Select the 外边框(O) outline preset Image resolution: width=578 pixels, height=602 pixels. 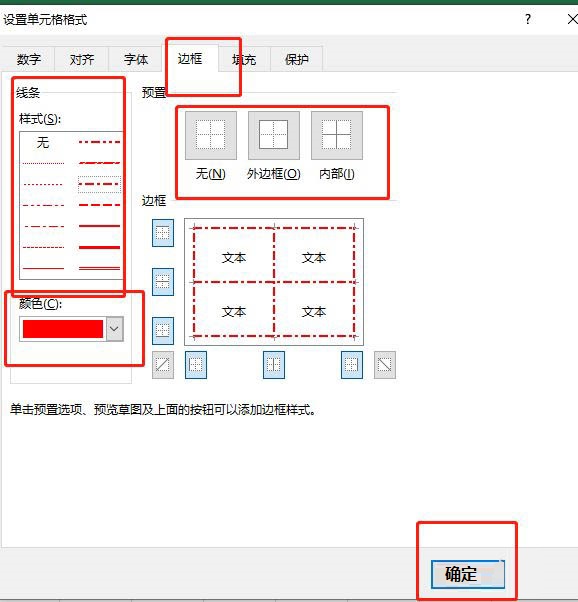tap(274, 136)
